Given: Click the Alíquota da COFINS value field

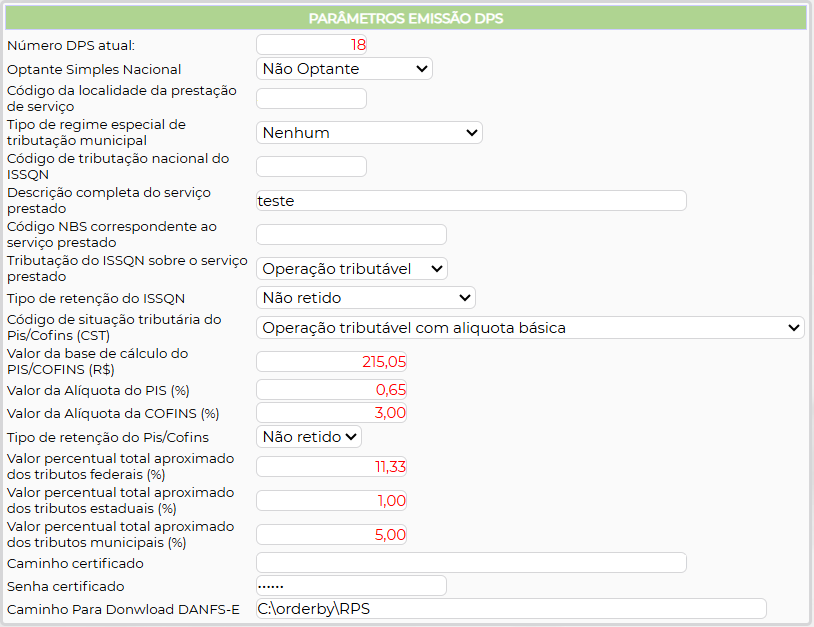Looking at the screenshot, I should [x=332, y=413].
